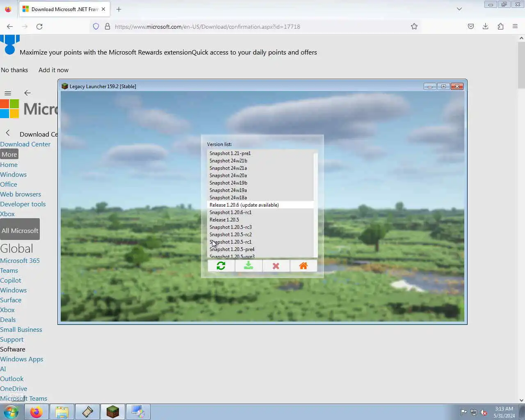Open the Small Business link
The image size is (525, 420).
click(x=21, y=330)
